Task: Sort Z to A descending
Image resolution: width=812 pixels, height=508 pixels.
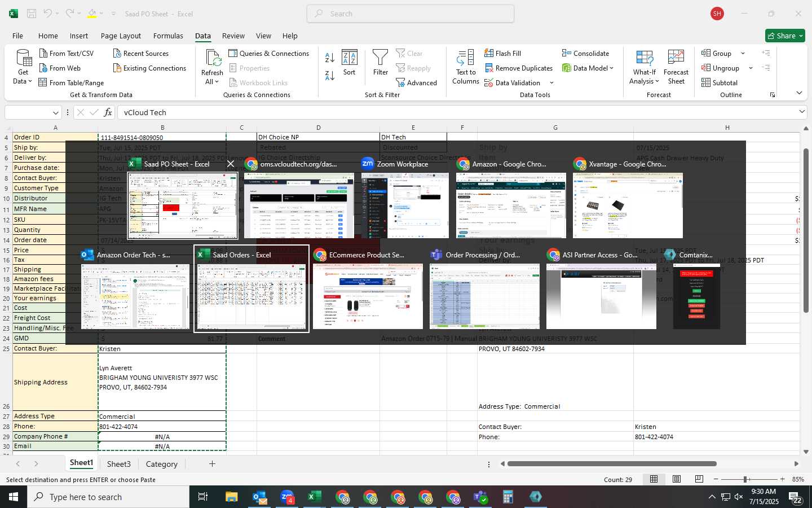Action: coord(330,75)
